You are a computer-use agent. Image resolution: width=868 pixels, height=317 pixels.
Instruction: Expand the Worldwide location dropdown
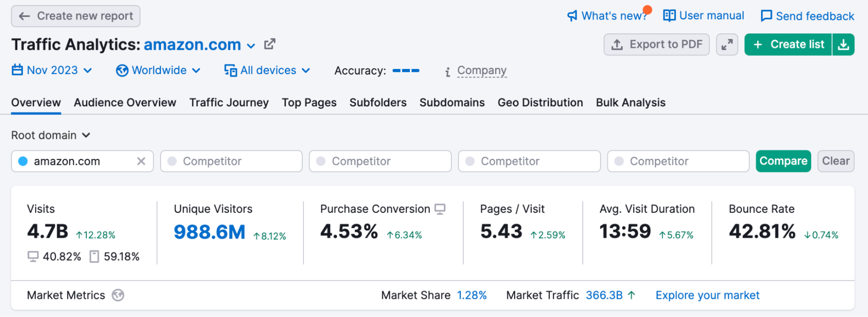point(158,70)
